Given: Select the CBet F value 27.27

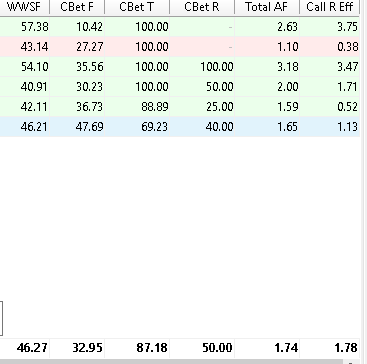Looking at the screenshot, I should [x=89, y=47].
